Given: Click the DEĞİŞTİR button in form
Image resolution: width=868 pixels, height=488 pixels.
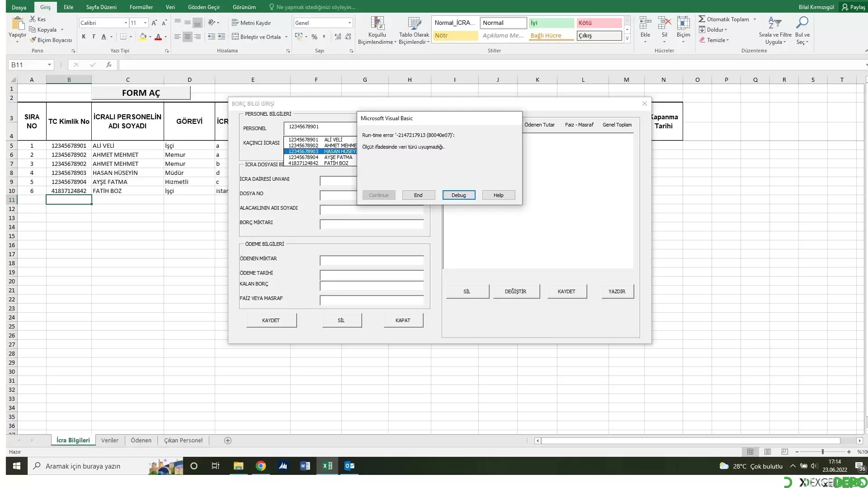Looking at the screenshot, I should (x=515, y=291).
